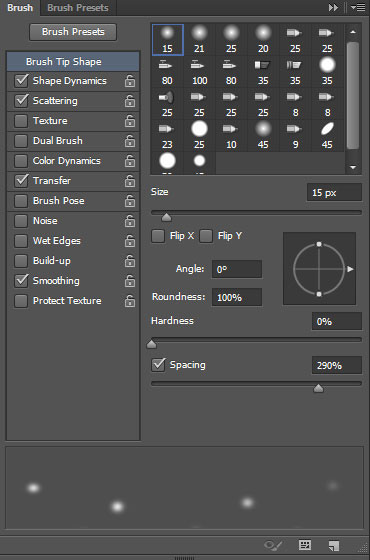Pick the soft round brush labeled 20
Image resolution: width=370 pixels, height=560 pixels.
tap(263, 40)
